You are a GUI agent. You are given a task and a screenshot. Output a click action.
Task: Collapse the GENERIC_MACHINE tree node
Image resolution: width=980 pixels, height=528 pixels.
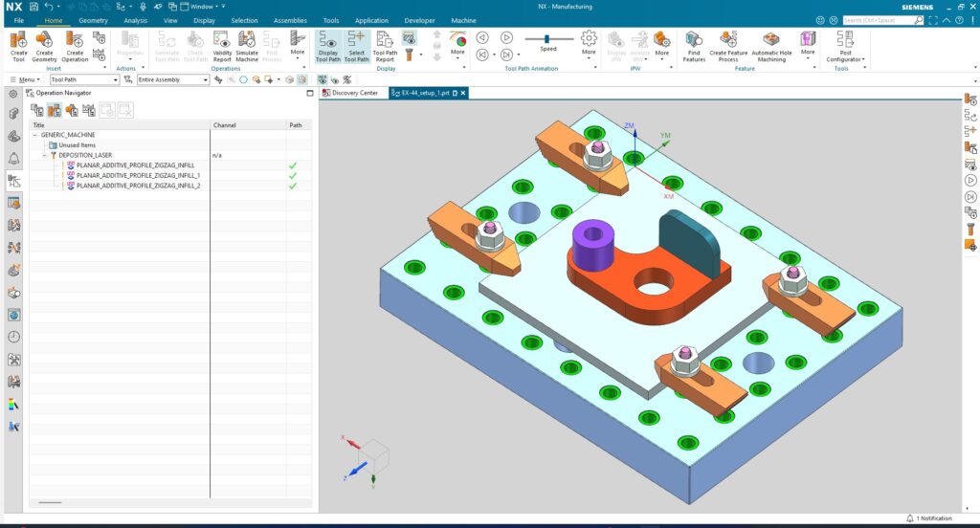tap(35, 135)
